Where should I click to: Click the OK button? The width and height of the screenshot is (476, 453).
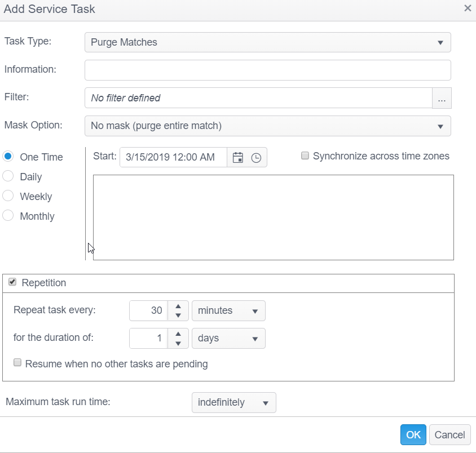(413, 434)
